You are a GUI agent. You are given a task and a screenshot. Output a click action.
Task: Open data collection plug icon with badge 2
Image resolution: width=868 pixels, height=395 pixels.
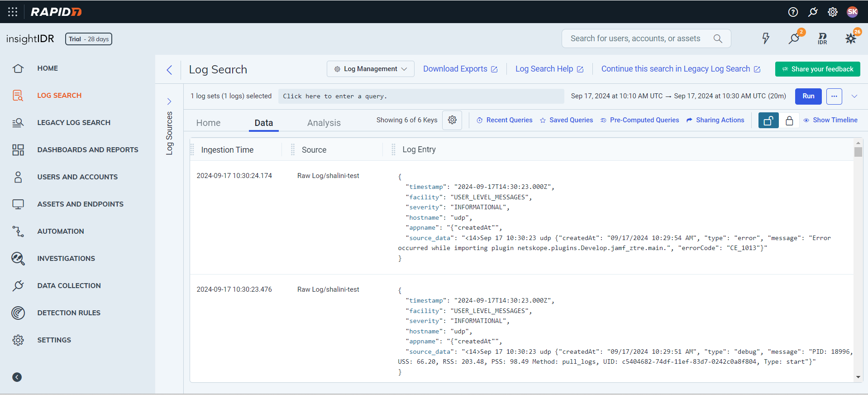pyautogui.click(x=795, y=38)
